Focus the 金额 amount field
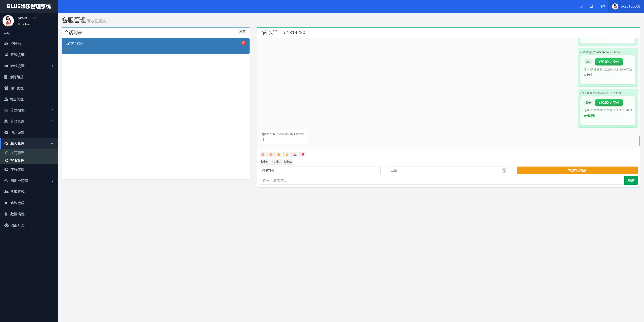 pos(448,170)
